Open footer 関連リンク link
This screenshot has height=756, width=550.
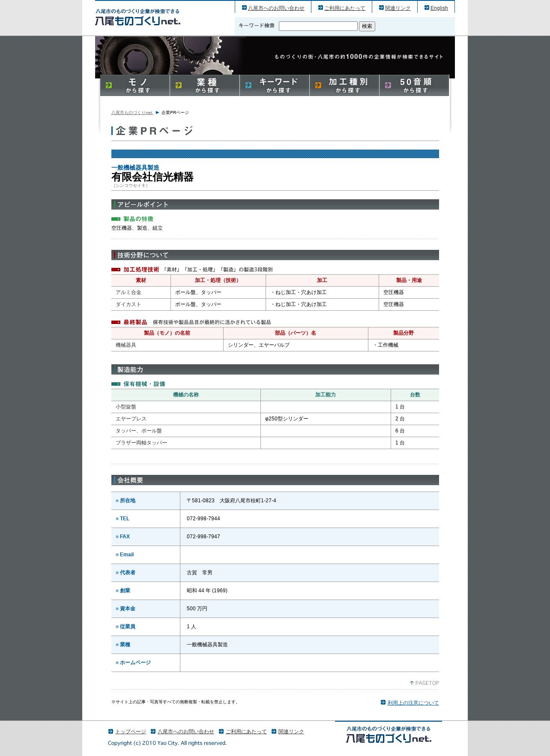coord(291,732)
